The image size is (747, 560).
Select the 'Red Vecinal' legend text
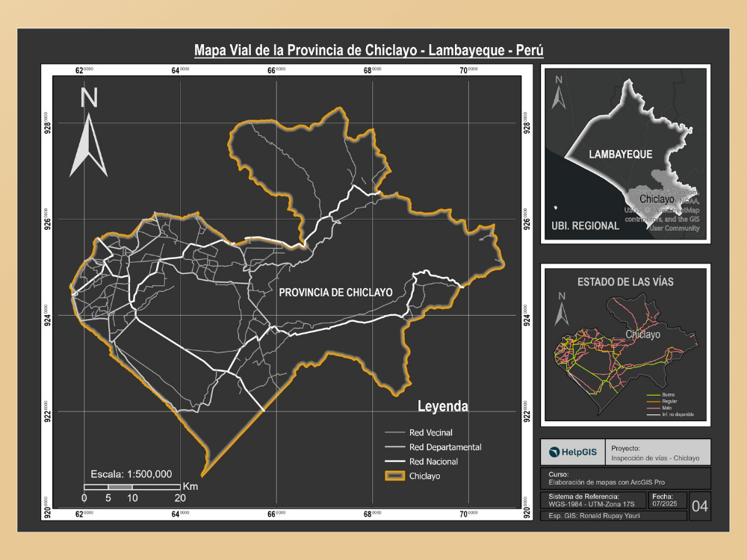431,432
